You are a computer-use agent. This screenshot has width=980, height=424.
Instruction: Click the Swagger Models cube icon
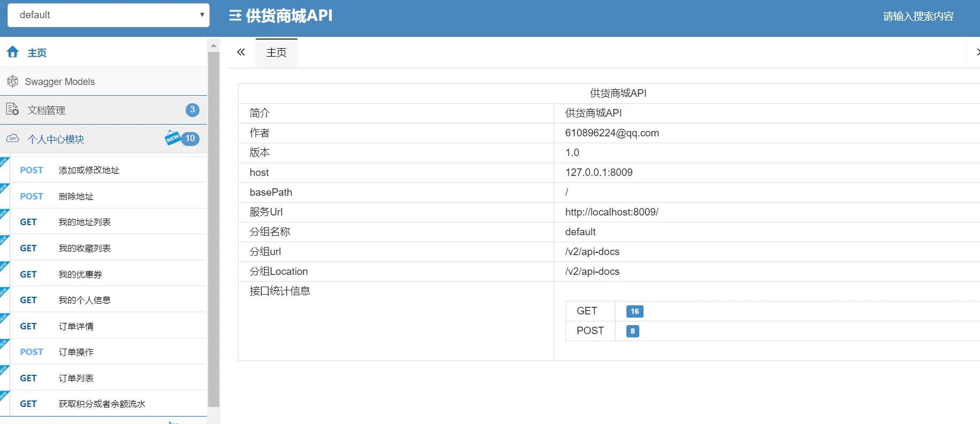pos(13,81)
